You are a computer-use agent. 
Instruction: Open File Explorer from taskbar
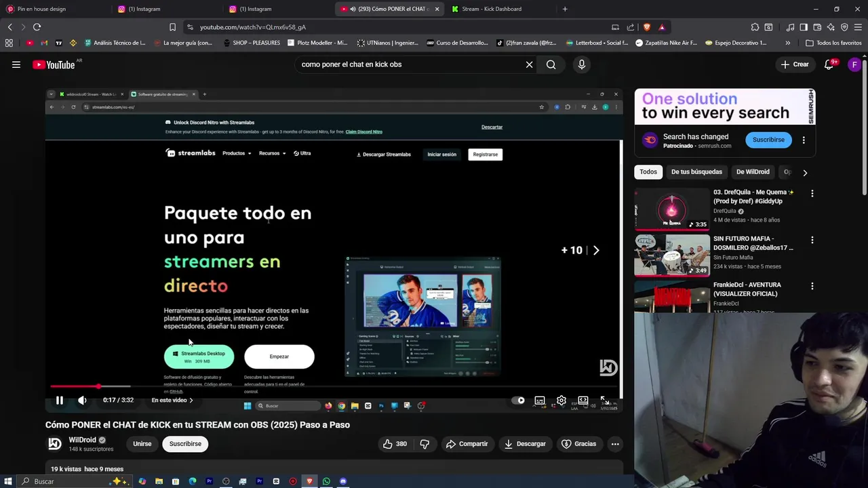pyautogui.click(x=159, y=481)
